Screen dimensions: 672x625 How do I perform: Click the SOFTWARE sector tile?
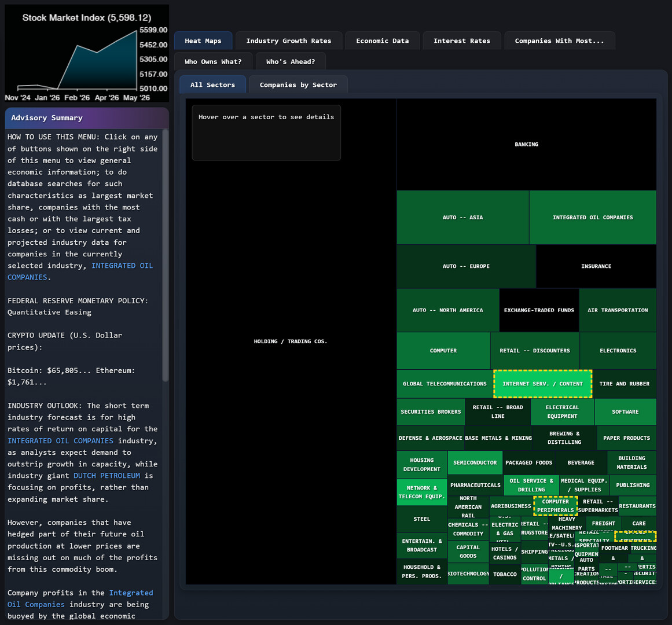point(625,411)
